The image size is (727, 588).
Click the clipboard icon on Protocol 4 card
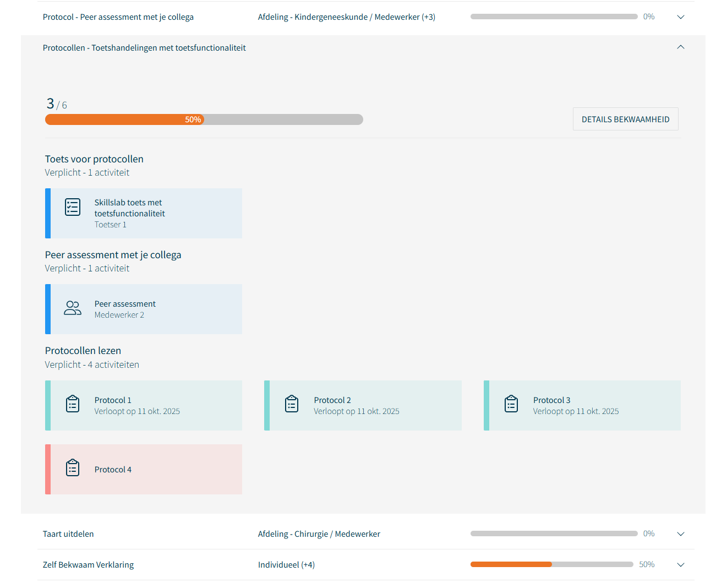tap(73, 468)
